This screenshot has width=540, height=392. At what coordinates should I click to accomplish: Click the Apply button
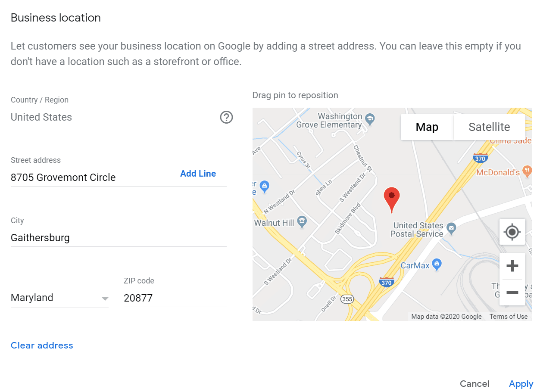click(x=521, y=384)
